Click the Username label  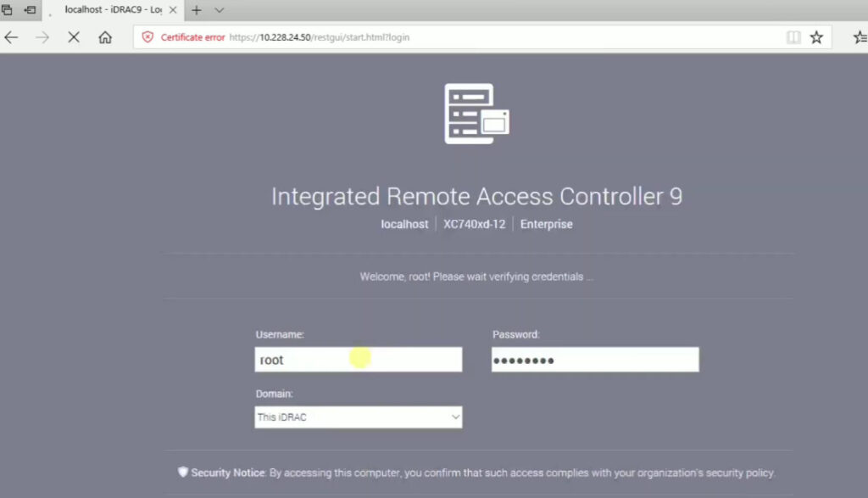(280, 334)
